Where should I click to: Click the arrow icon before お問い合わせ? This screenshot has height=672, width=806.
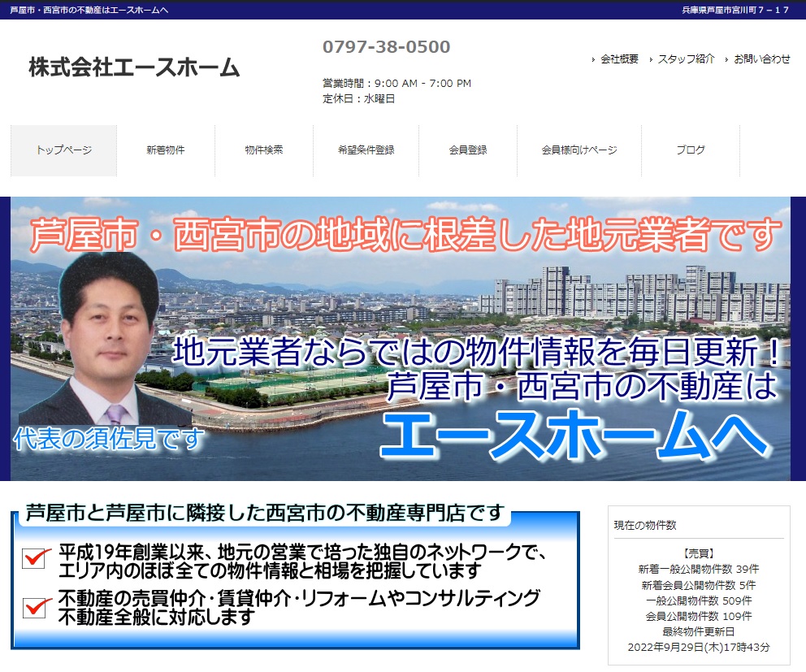click(726, 60)
